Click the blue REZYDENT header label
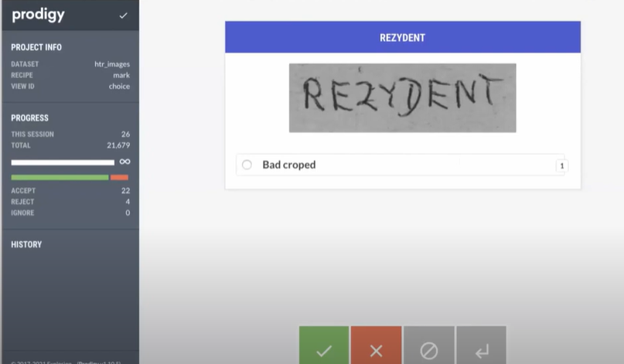The height and width of the screenshot is (364, 624). (402, 38)
